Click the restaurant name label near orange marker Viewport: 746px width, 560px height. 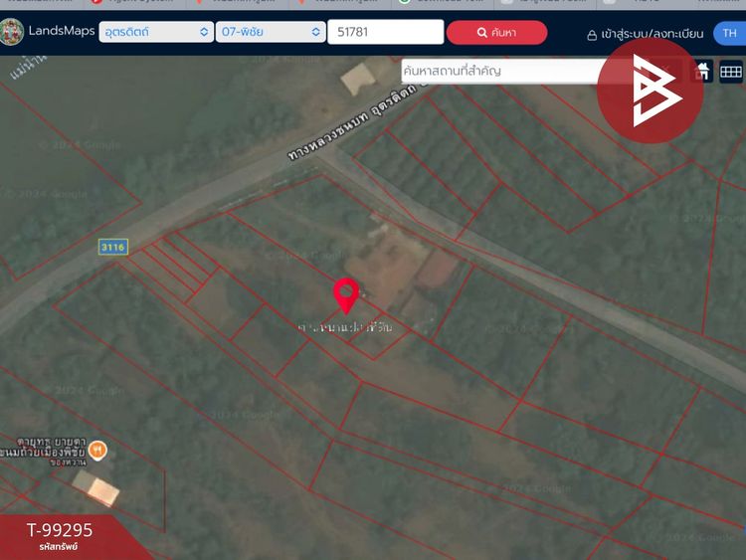[44, 451]
